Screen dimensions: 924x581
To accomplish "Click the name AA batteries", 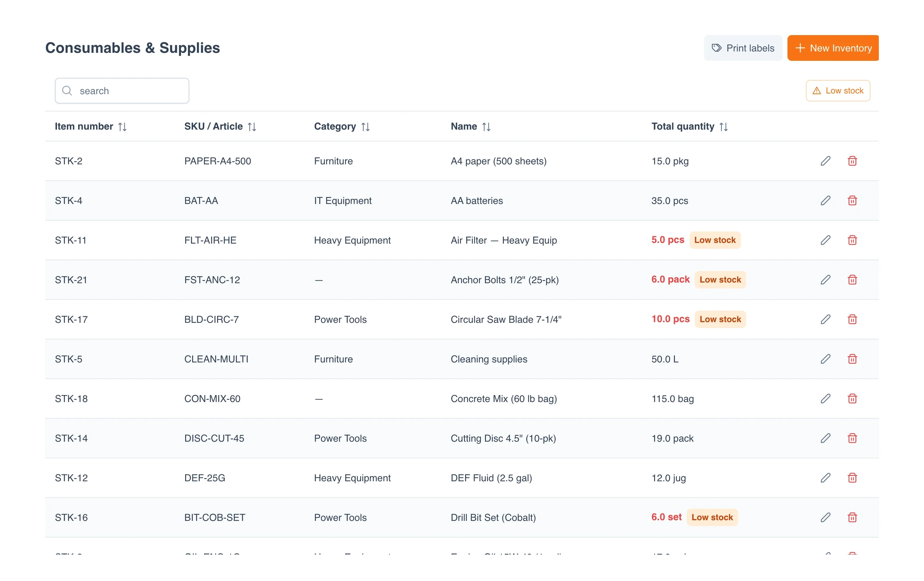I will 477,200.
